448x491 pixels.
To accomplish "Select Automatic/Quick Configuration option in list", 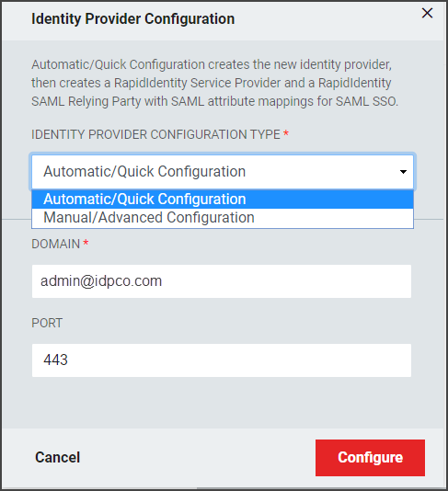I will (223, 200).
